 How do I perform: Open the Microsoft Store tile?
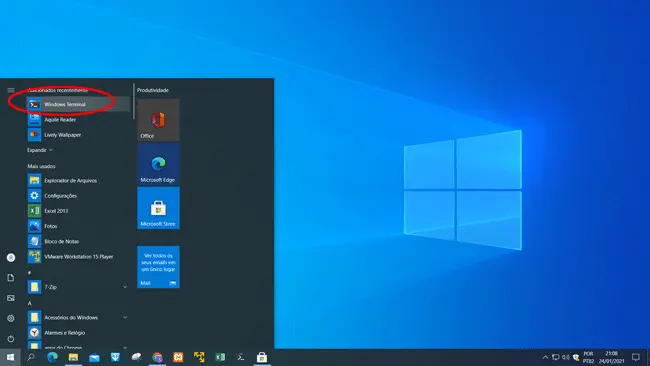(x=158, y=208)
